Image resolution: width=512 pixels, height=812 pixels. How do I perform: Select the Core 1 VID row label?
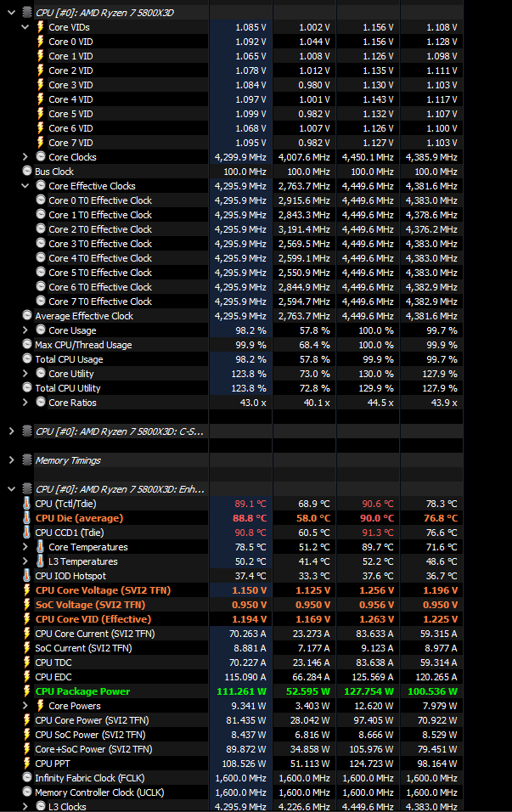pyautogui.click(x=70, y=56)
